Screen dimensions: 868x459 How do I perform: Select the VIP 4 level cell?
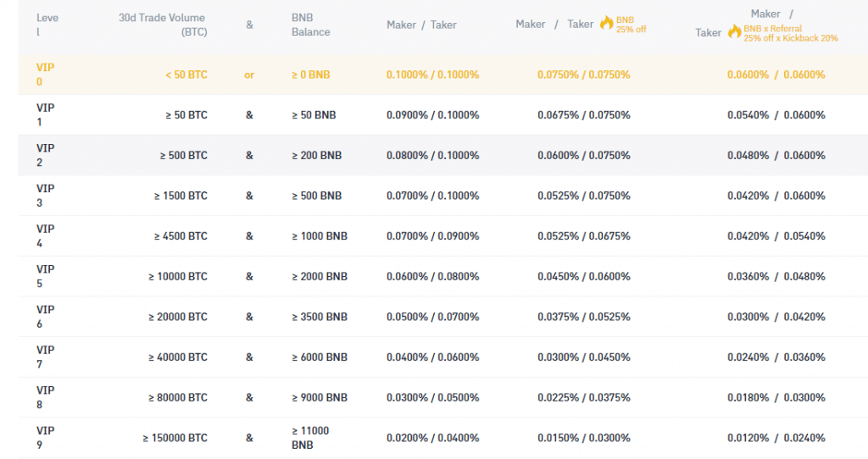point(46,236)
